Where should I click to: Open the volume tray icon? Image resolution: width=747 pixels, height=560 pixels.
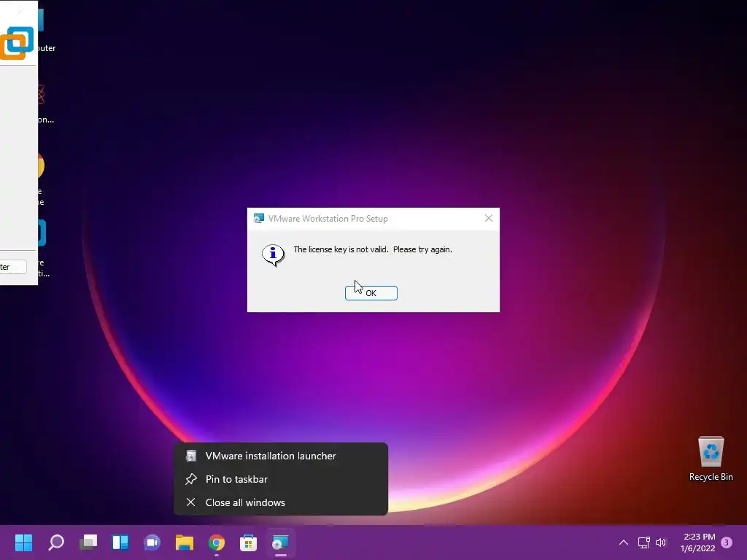pyautogui.click(x=661, y=542)
